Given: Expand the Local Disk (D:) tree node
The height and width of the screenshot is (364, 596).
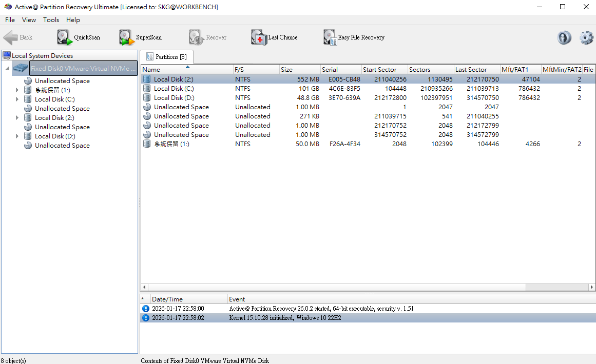Looking at the screenshot, I should [x=17, y=136].
